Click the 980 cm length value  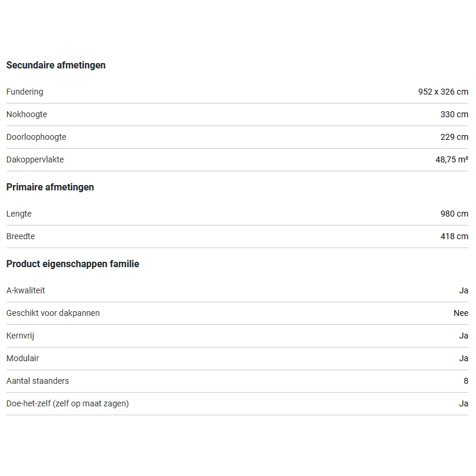(454, 214)
